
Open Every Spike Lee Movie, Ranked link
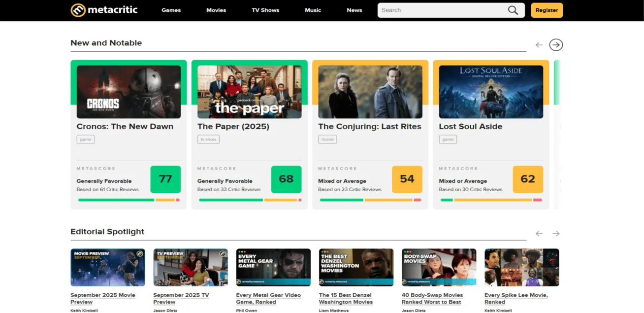[516, 299]
